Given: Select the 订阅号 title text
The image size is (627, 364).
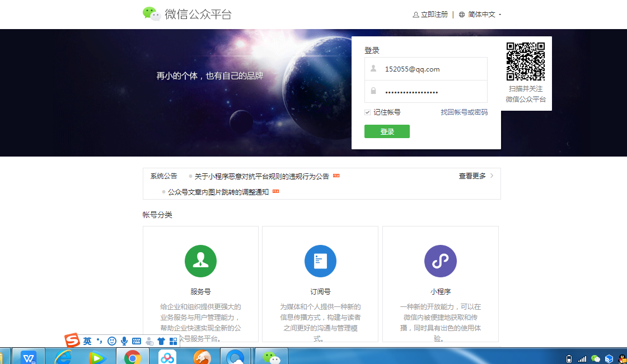Looking at the screenshot, I should pos(320,292).
